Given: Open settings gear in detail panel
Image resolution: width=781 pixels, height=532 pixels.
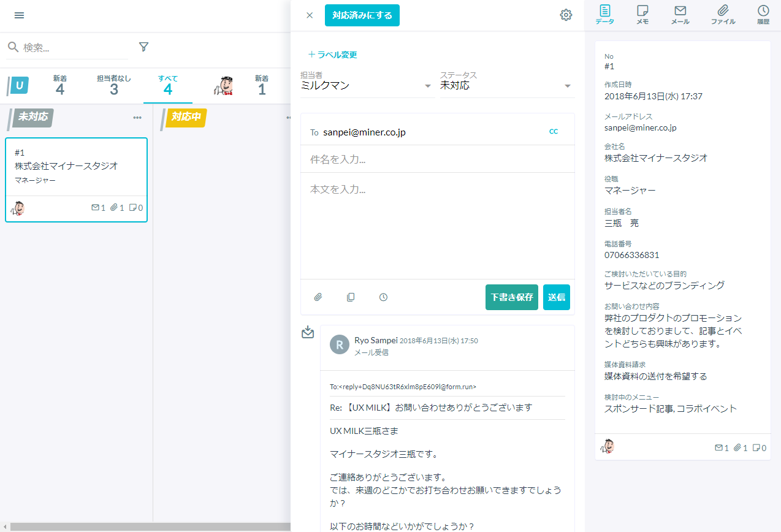Looking at the screenshot, I should 566,15.
